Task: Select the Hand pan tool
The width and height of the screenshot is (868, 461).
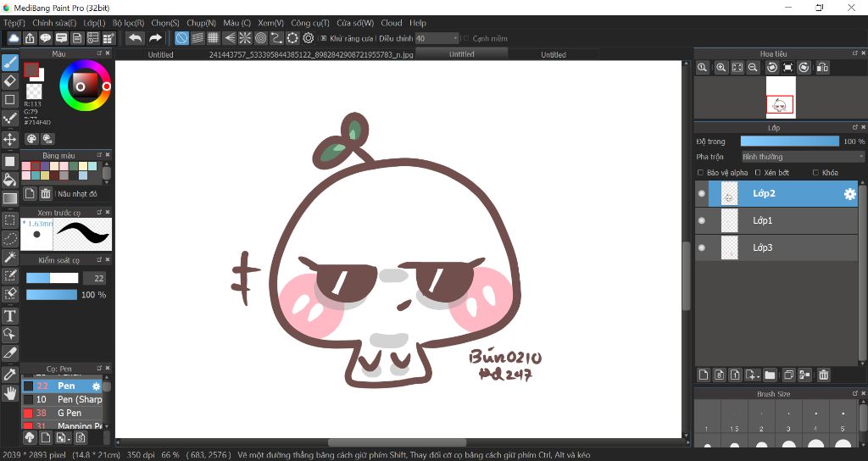Action: (10, 393)
